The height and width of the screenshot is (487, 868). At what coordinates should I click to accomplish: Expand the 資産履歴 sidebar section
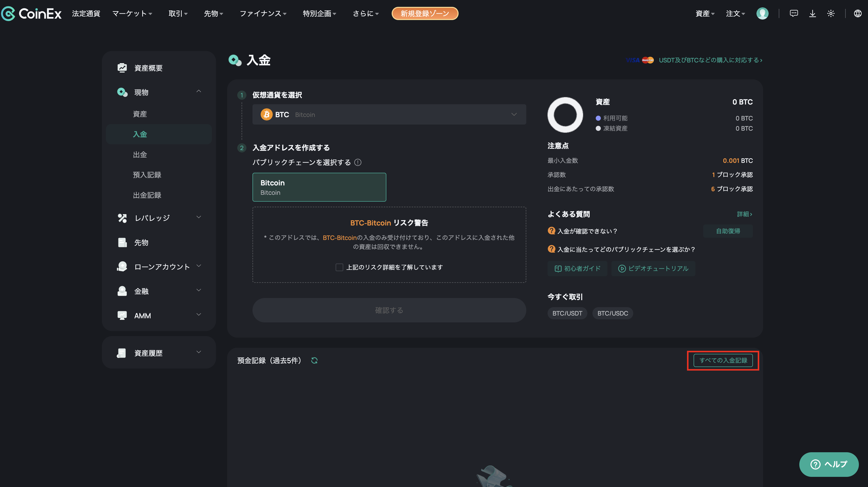point(198,352)
